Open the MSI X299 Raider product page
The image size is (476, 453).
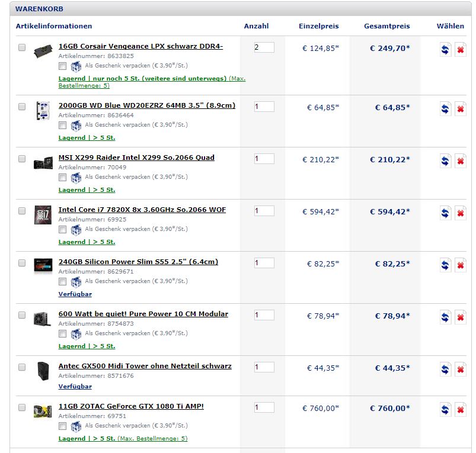coord(136,158)
